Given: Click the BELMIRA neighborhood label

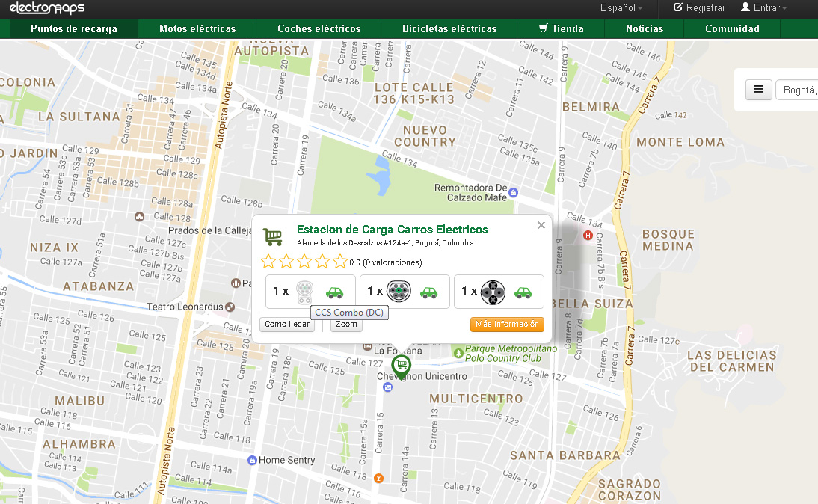Looking at the screenshot, I should [x=591, y=107].
